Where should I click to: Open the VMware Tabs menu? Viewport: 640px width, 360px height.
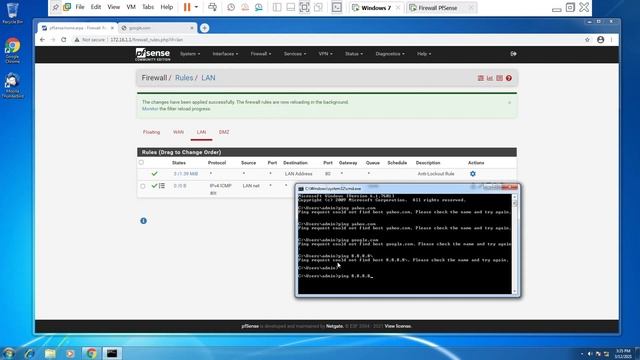(x=148, y=7)
